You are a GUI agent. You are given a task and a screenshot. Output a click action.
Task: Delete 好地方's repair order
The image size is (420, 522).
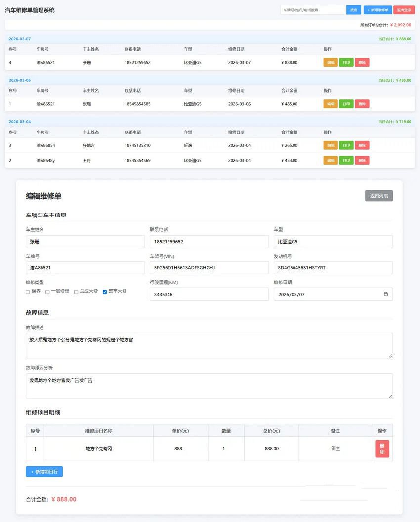[362, 145]
